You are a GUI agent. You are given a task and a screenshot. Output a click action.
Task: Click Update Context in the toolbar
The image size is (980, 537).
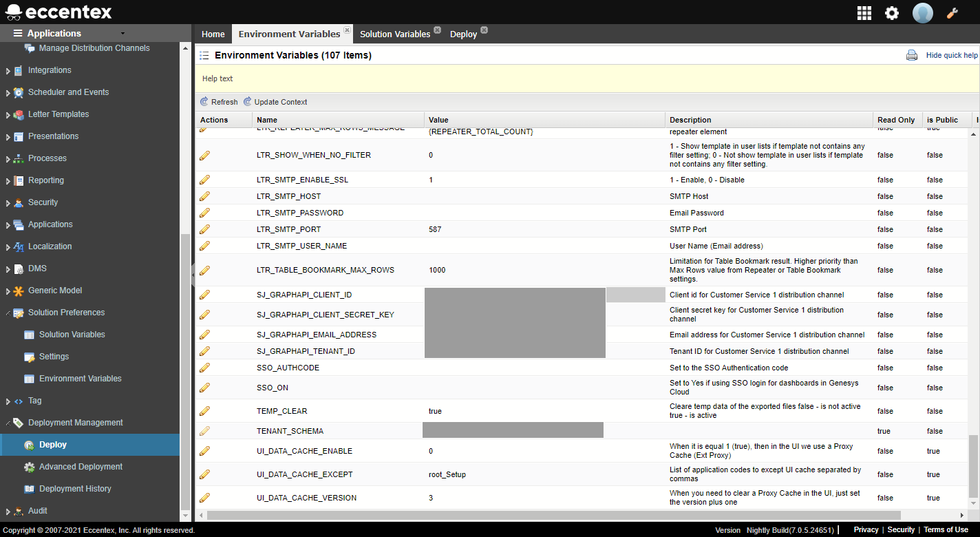(275, 102)
